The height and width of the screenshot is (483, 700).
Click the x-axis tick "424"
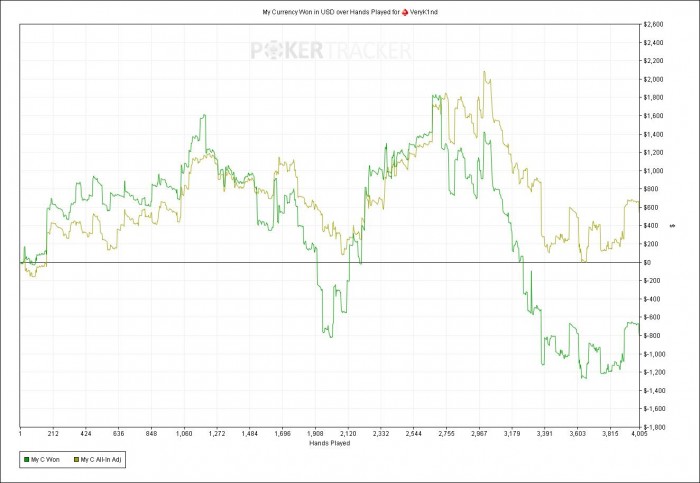click(x=86, y=433)
